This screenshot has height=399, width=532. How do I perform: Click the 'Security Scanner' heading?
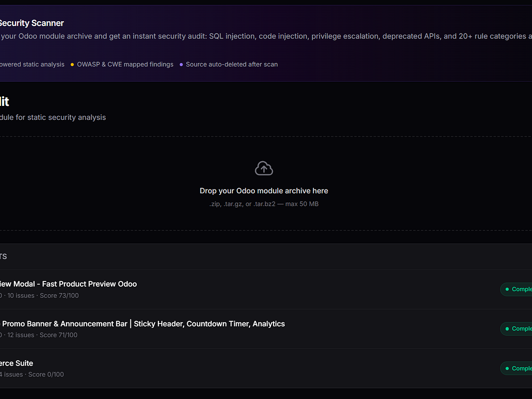31,23
